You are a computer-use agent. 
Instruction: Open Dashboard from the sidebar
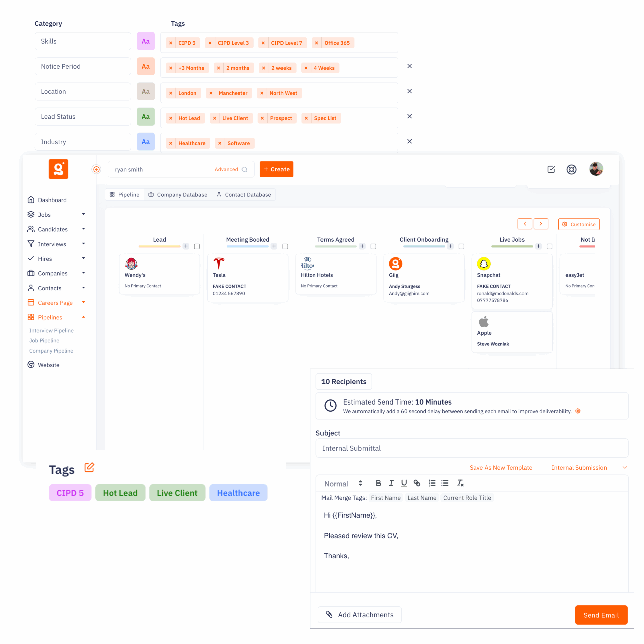tap(52, 200)
